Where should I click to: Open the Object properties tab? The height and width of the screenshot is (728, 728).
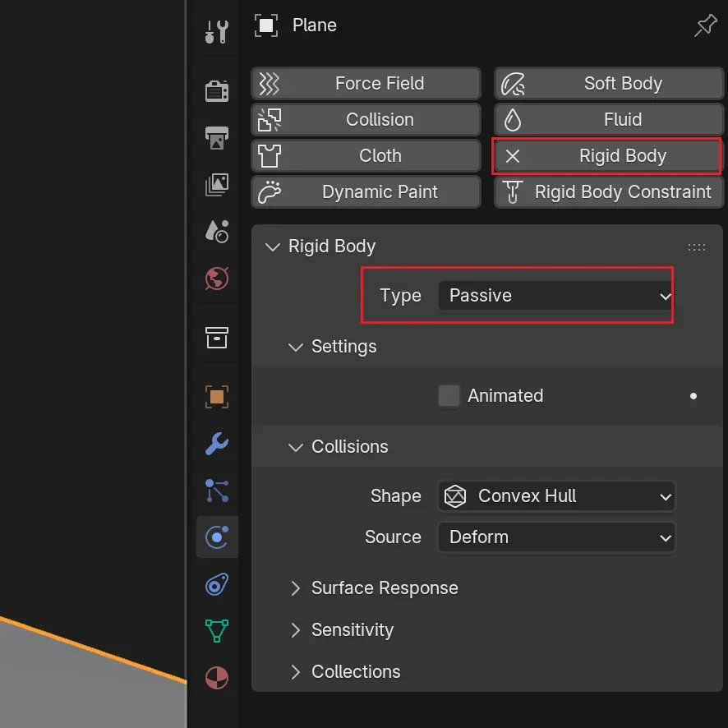pyautogui.click(x=217, y=397)
